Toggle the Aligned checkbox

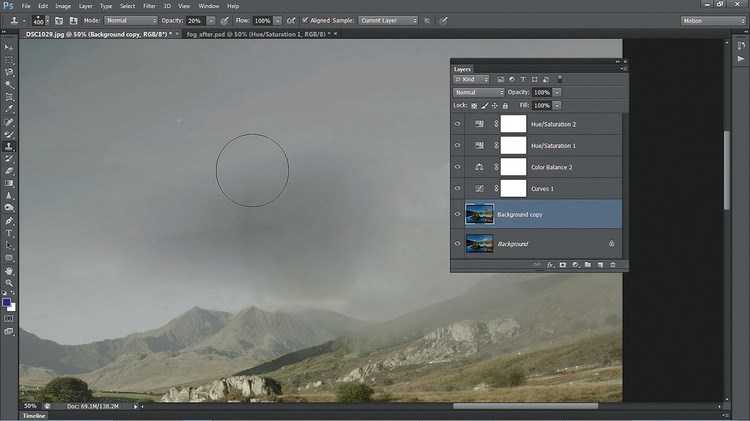click(x=305, y=20)
